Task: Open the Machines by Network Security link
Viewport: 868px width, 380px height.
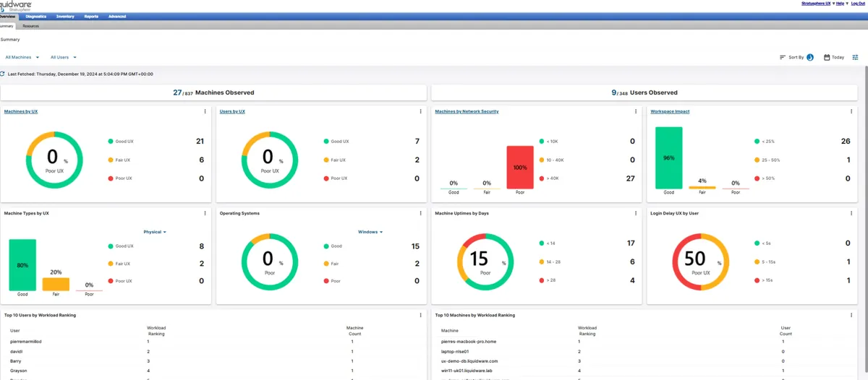Action: pos(467,111)
